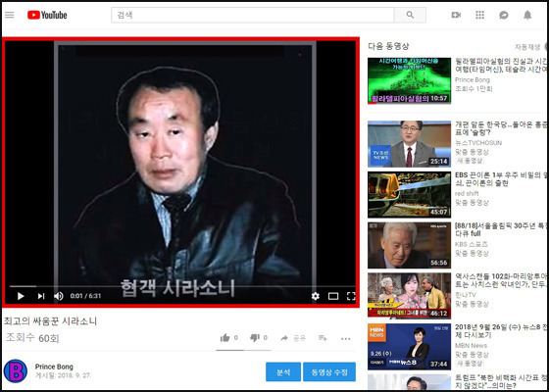Skip to the next video
Screen dimensions: 549x392
[41, 296]
